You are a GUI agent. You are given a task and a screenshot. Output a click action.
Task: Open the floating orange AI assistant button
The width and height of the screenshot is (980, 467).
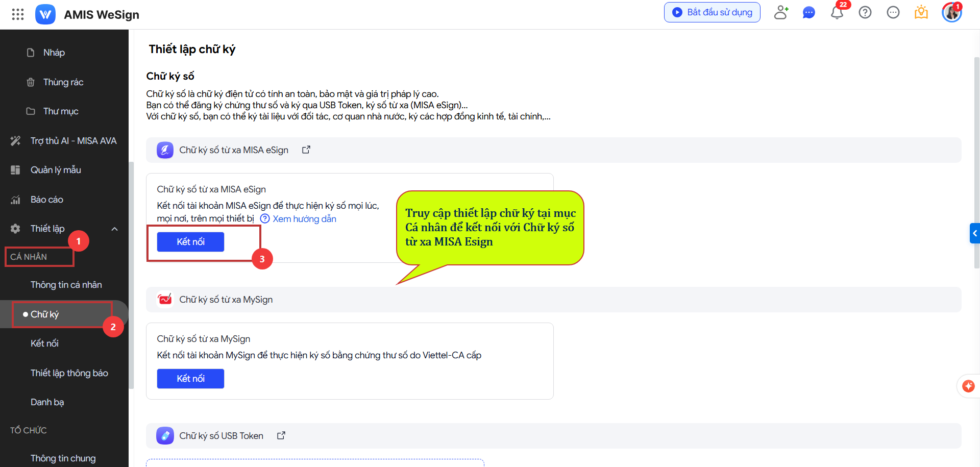[x=968, y=386]
